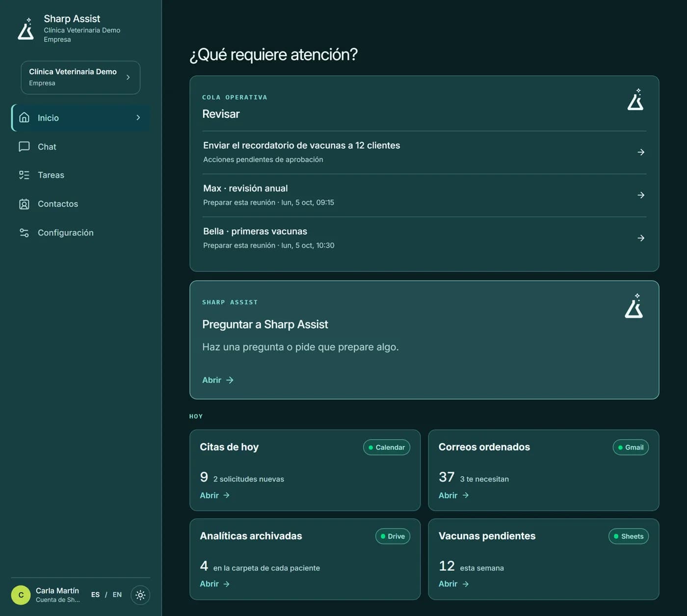This screenshot has height=616, width=687.
Task: Click the Configuración sliders icon
Action: pyautogui.click(x=24, y=233)
